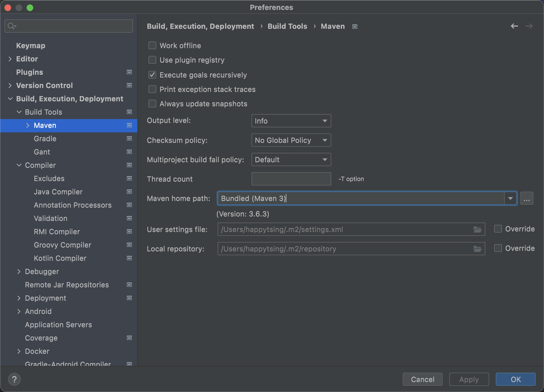The width and height of the screenshot is (544, 392).
Task: Click the Thread count input field
Action: 291,179
